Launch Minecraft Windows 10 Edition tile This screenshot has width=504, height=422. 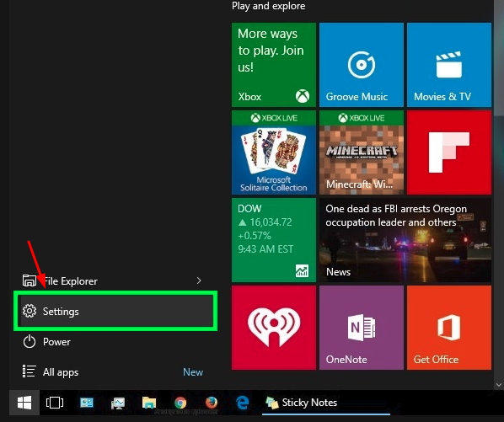tap(362, 152)
